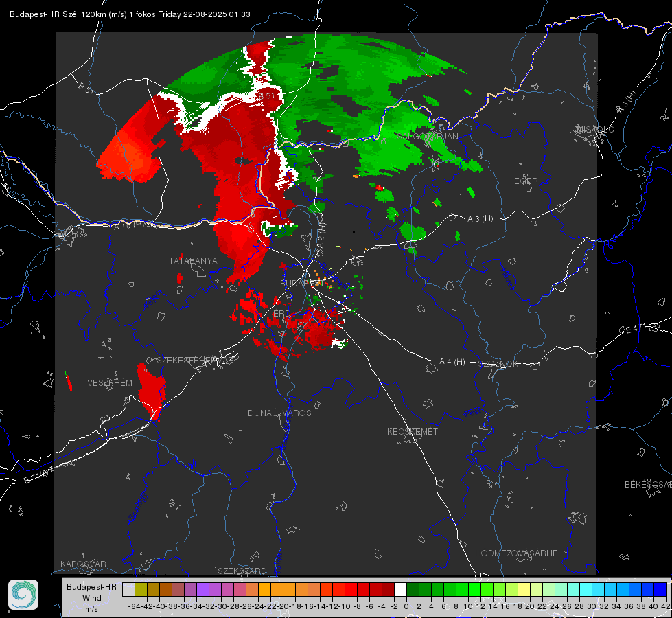Image resolution: width=672 pixels, height=618 pixels.
Task: Select the cyan swatch between 28 and 30
Action: coord(586,589)
